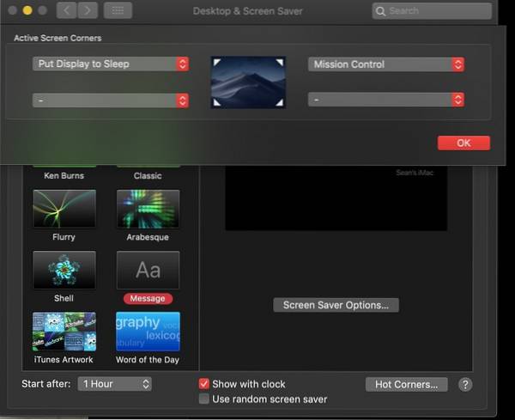Toggle Show with clock checkbox

click(204, 384)
